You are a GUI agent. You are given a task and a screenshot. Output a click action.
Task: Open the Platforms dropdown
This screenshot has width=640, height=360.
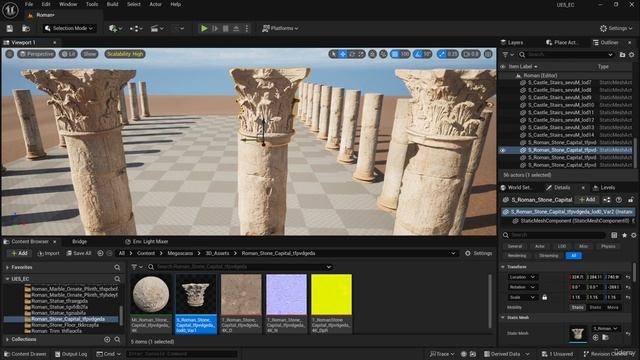[280, 28]
